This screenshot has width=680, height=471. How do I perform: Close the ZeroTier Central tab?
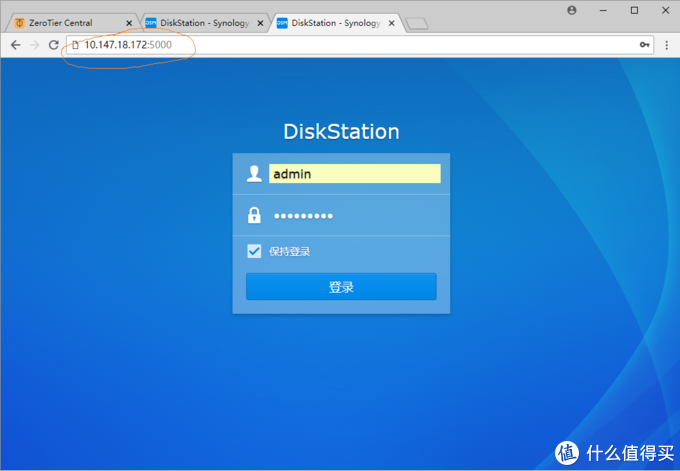[x=128, y=23]
